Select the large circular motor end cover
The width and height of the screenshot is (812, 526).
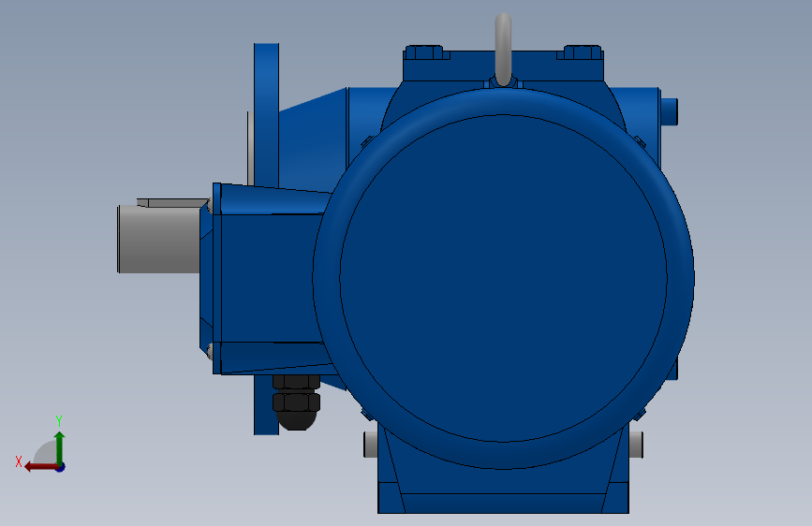503,279
